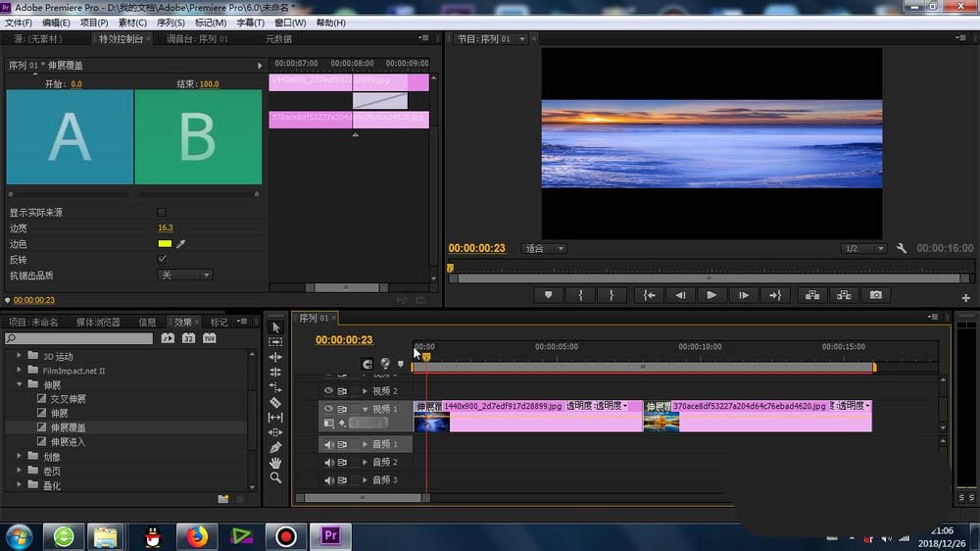Open monitor settings wrench icon
980x551 pixels.
coord(902,248)
